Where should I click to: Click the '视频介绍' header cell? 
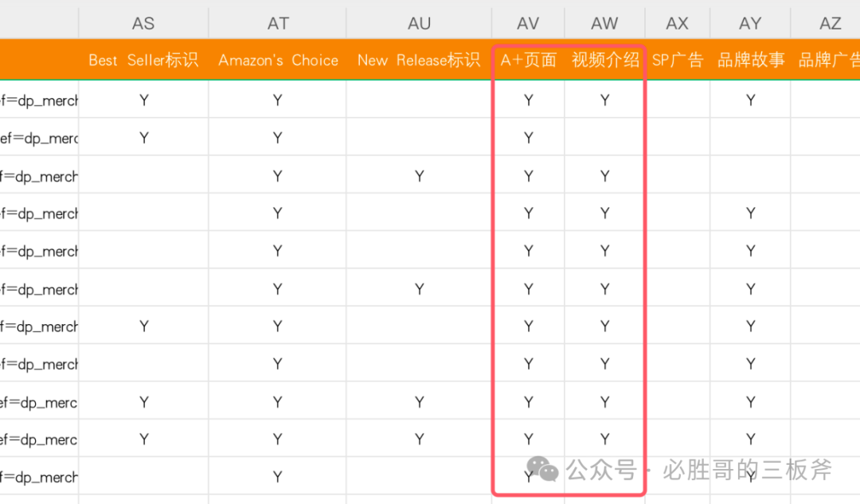tap(604, 60)
